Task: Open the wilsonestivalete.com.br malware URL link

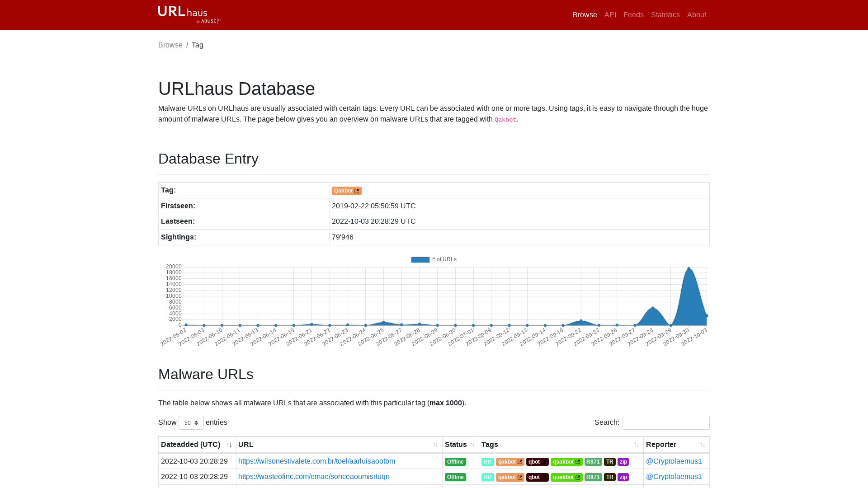Action: 316,461
